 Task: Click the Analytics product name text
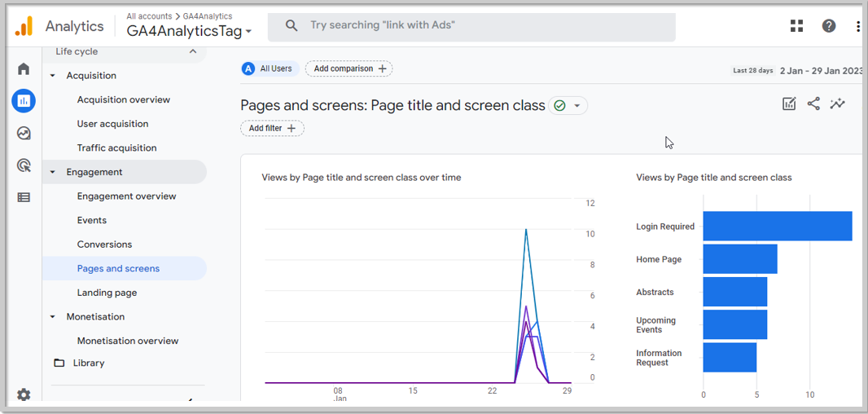74,26
